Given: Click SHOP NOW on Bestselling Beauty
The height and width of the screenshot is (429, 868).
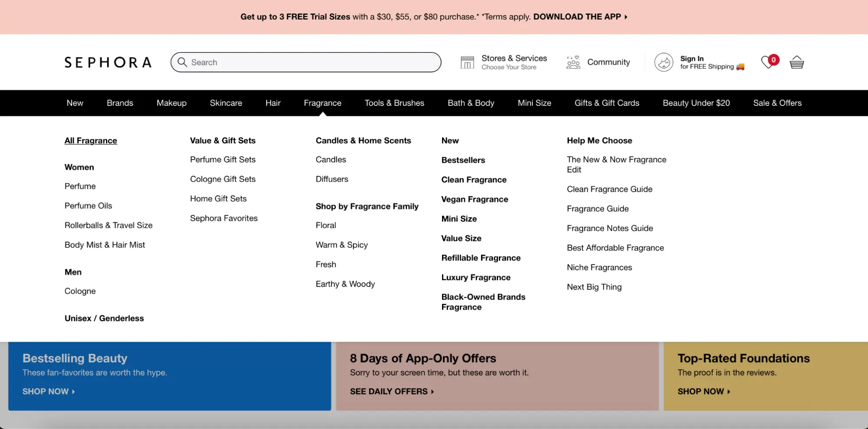Looking at the screenshot, I should (x=49, y=392).
